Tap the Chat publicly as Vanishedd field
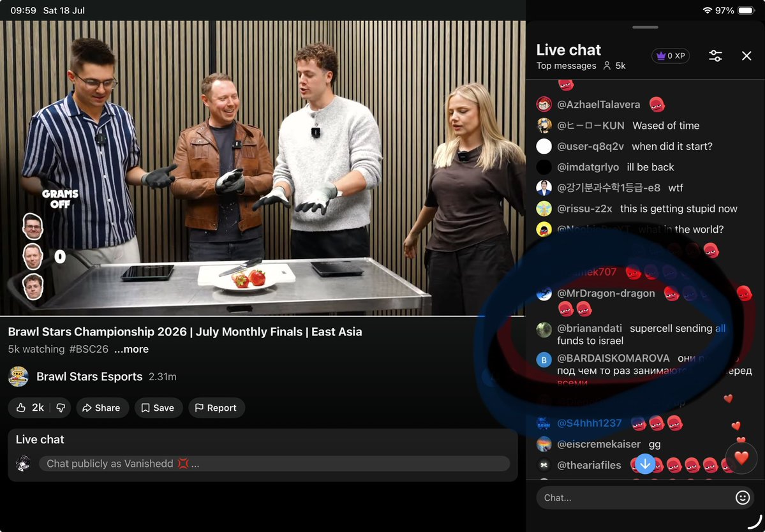Screen dimensions: 765x532 coord(274,464)
